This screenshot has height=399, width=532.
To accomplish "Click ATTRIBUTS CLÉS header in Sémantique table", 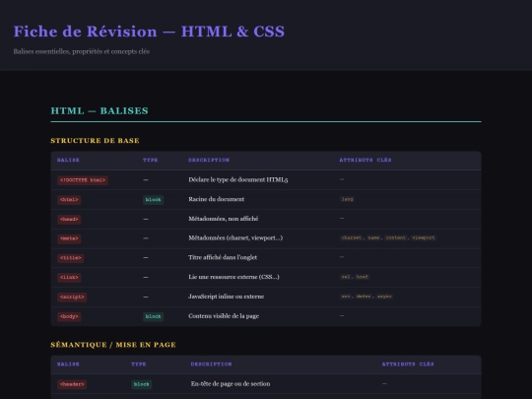I will (x=408, y=365).
